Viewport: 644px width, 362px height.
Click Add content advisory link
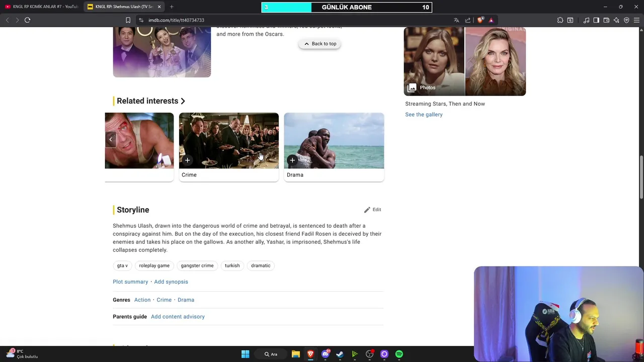(178, 317)
